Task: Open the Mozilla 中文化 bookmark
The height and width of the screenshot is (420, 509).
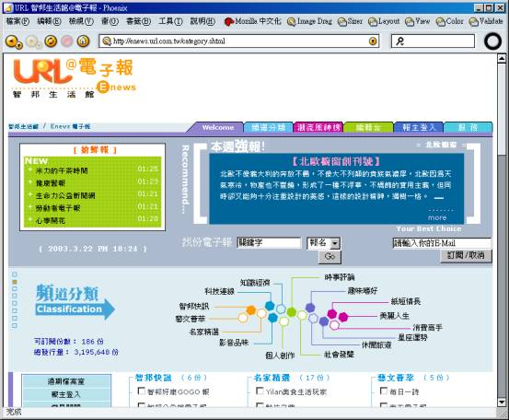Action: tap(252, 21)
